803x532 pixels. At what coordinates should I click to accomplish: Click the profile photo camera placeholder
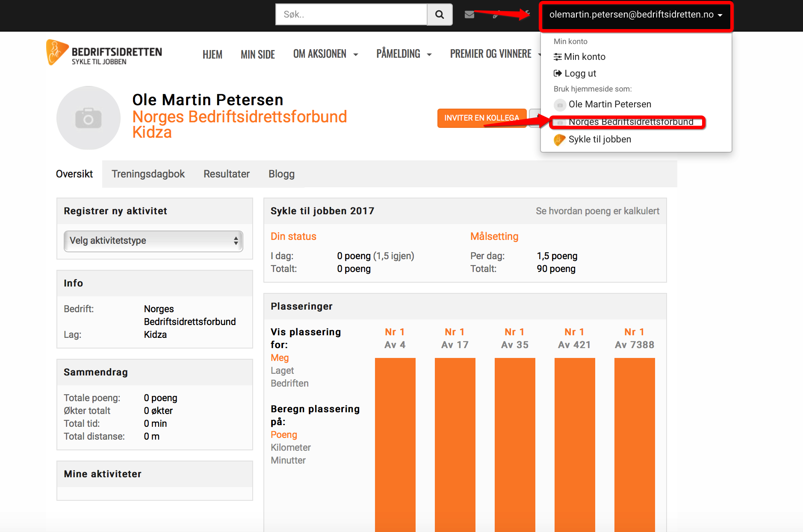point(89,118)
